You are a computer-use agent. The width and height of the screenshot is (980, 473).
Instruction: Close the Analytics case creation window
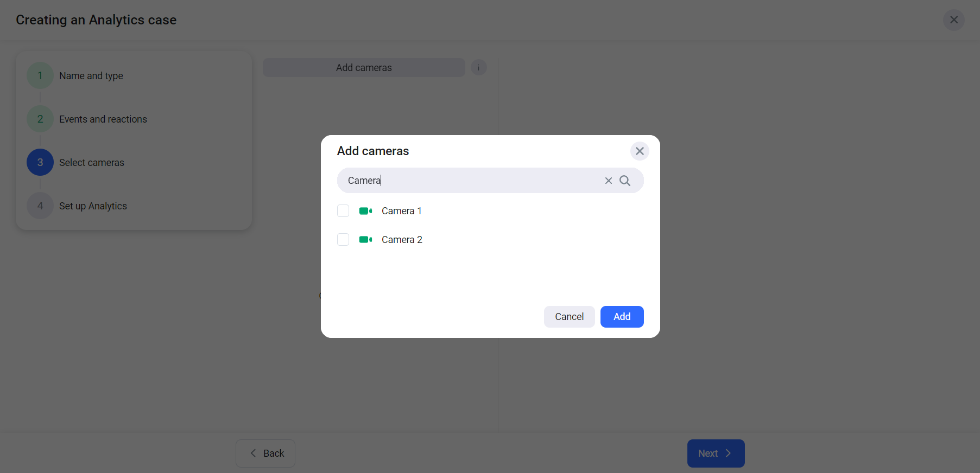click(953, 20)
